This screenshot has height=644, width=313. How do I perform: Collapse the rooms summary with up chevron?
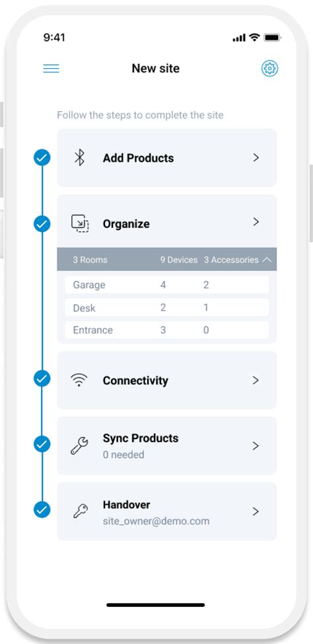point(266,260)
